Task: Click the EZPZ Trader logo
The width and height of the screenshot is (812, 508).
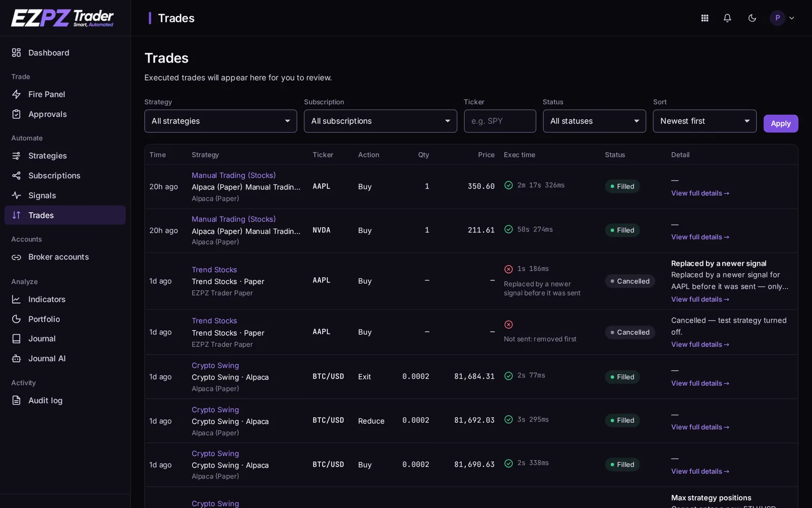Action: click(x=62, y=18)
